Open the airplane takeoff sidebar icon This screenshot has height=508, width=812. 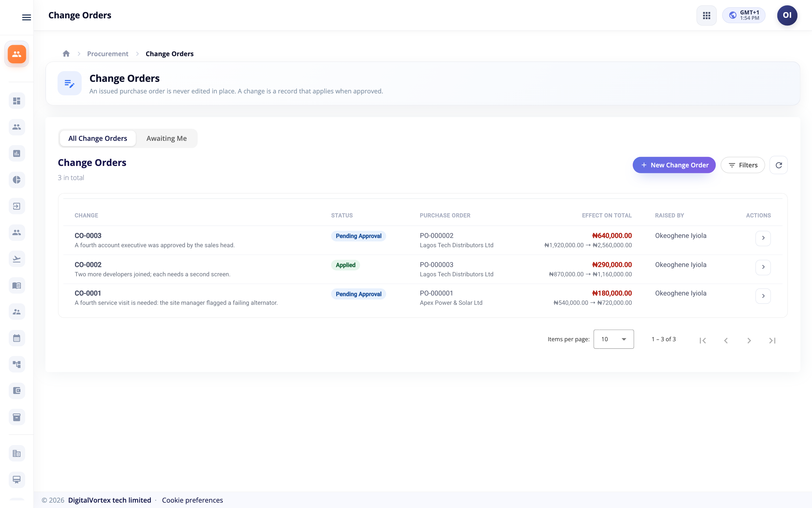tap(17, 259)
